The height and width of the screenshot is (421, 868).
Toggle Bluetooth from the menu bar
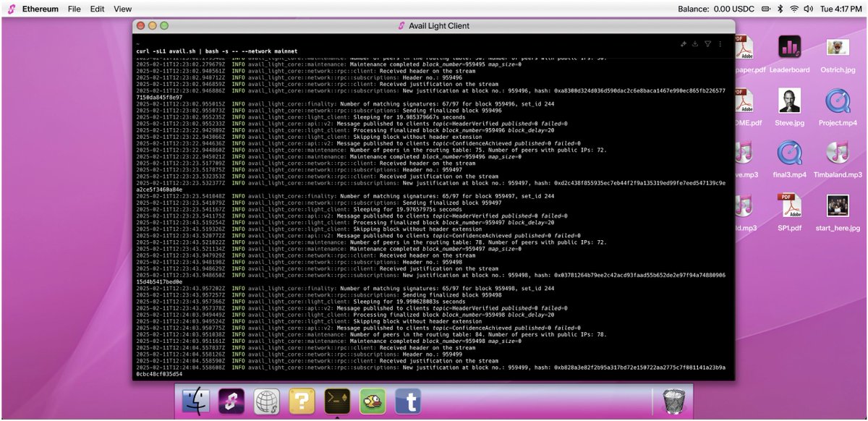(x=780, y=9)
